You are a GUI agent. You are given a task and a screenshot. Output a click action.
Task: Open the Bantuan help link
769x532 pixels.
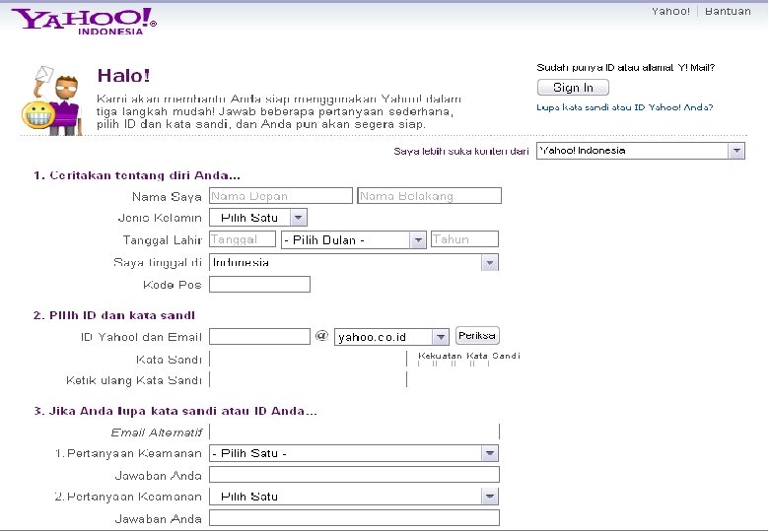728,11
